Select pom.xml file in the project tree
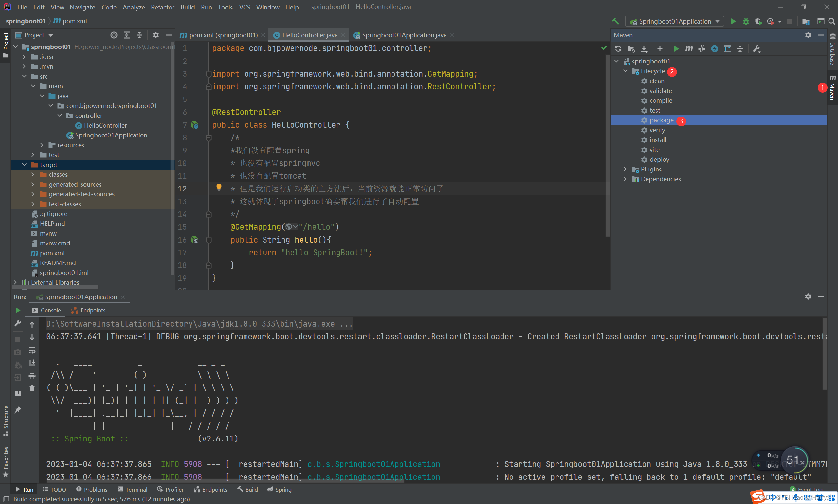This screenshot has width=838, height=504. tap(52, 253)
